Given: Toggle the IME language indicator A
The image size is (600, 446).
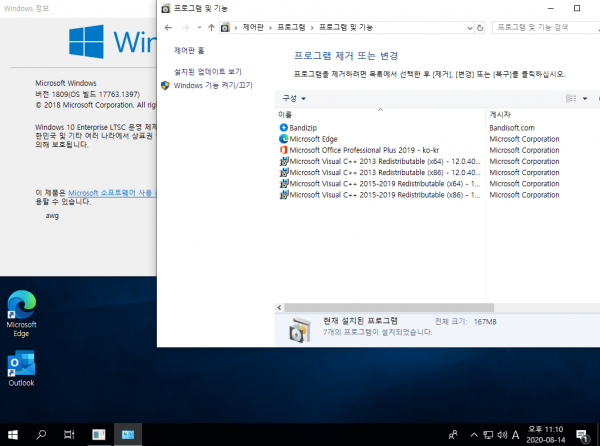Looking at the screenshot, I should pyautogui.click(x=516, y=435).
